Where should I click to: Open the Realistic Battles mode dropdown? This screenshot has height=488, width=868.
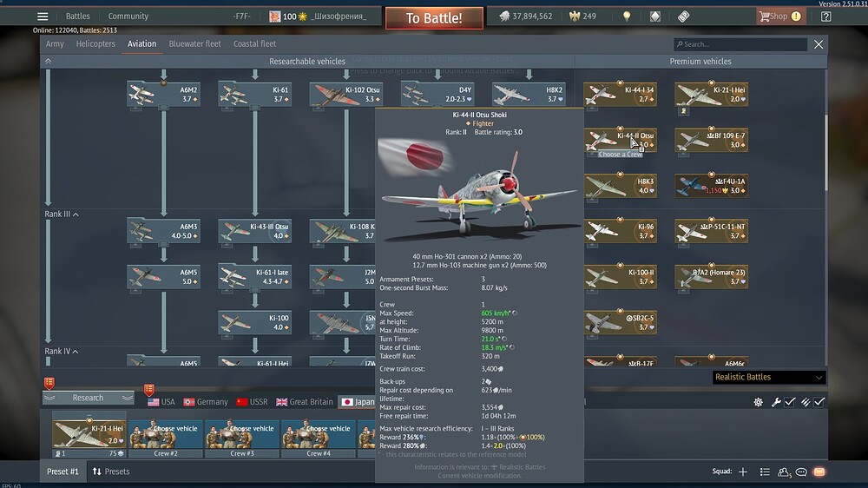click(768, 378)
